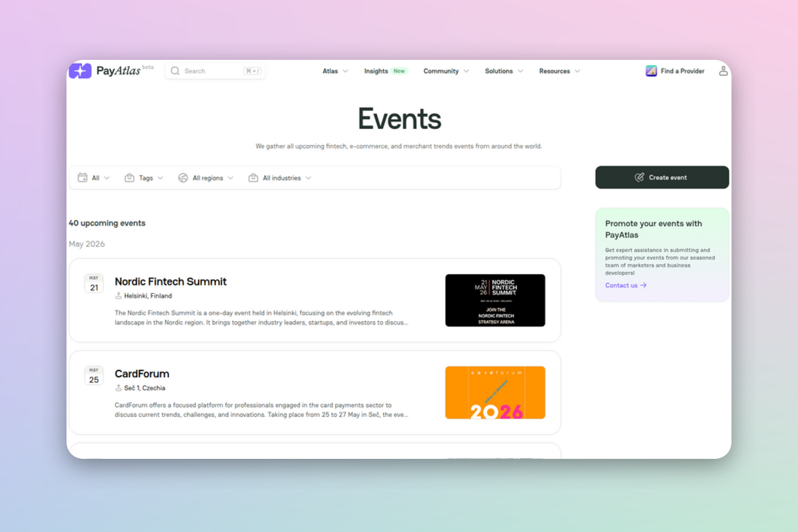Image resolution: width=798 pixels, height=532 pixels.
Task: Click the search magnifier icon
Action: coord(176,71)
